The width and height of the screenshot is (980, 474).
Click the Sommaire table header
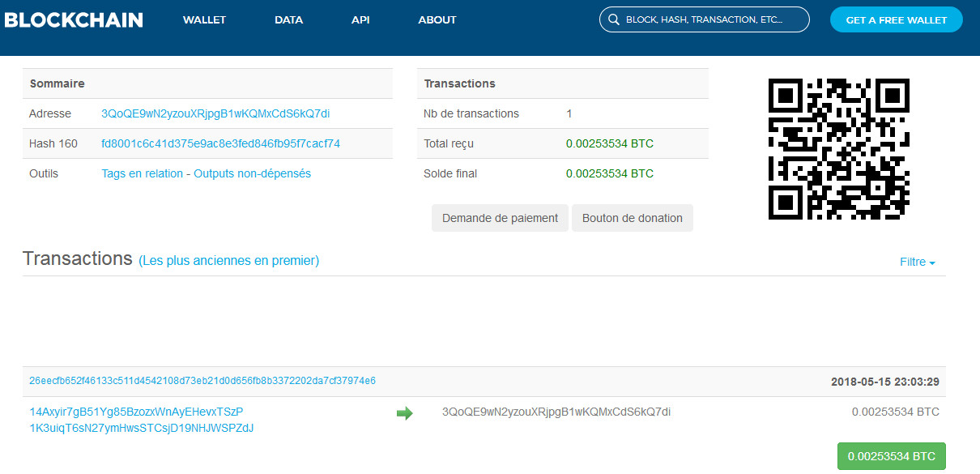pyautogui.click(x=208, y=83)
